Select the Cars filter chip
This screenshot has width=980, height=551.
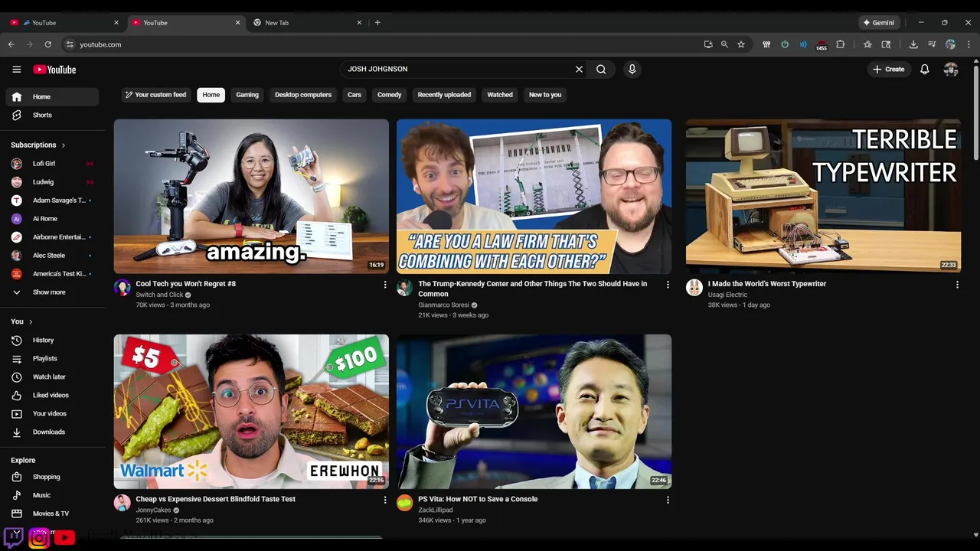[354, 95]
